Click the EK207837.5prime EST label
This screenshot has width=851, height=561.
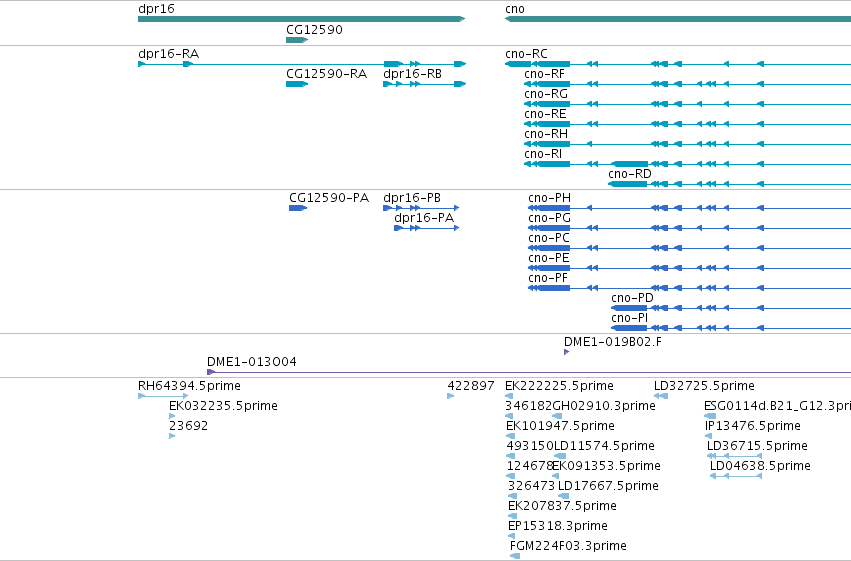(x=562, y=507)
